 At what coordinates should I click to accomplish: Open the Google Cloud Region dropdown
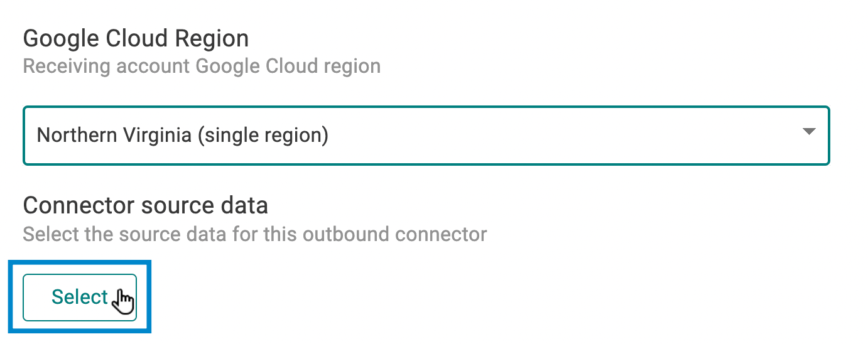(x=426, y=136)
